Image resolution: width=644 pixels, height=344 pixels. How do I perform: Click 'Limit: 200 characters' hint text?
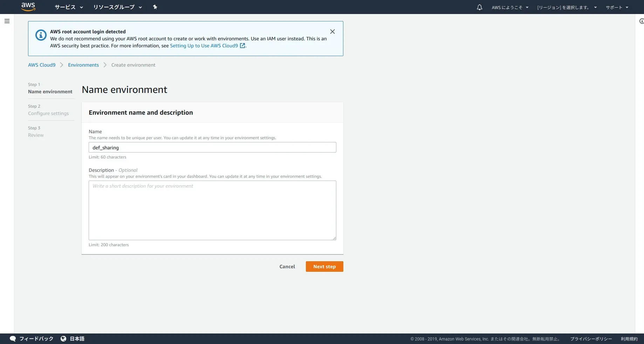click(109, 245)
